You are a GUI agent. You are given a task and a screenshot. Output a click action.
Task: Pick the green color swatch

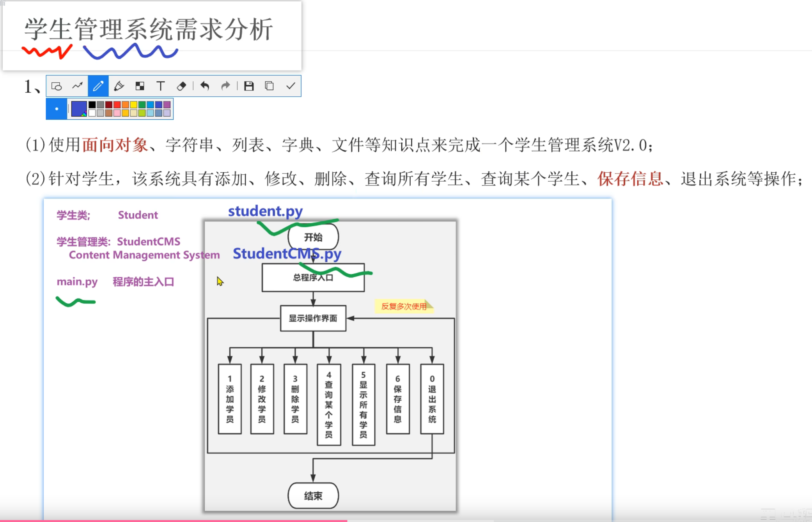tap(142, 104)
